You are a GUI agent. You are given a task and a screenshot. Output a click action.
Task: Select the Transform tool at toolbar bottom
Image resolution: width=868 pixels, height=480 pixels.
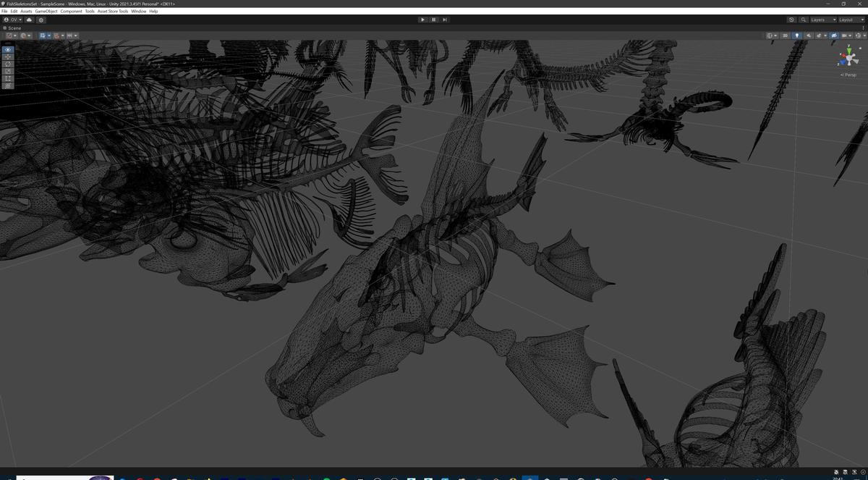tap(7, 85)
